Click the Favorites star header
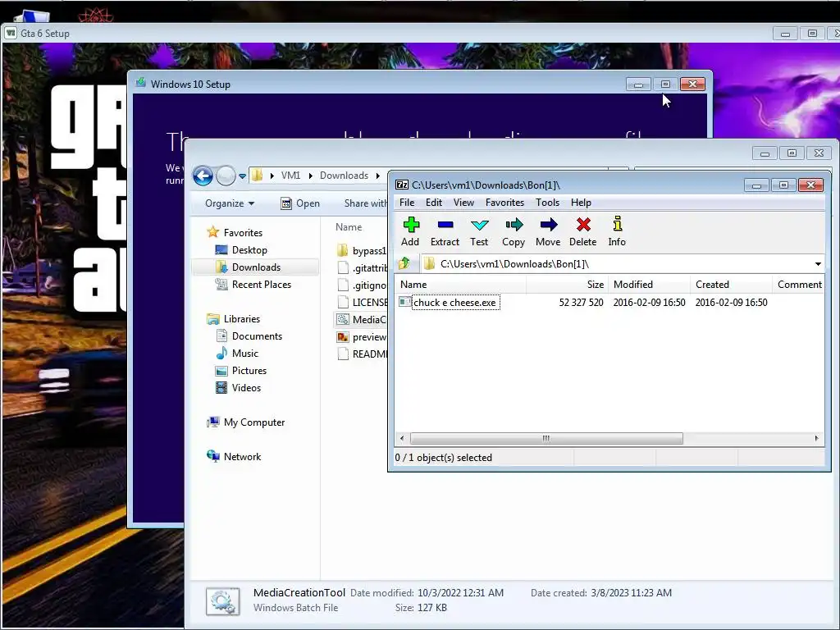The width and height of the screenshot is (840, 630). [x=235, y=232]
